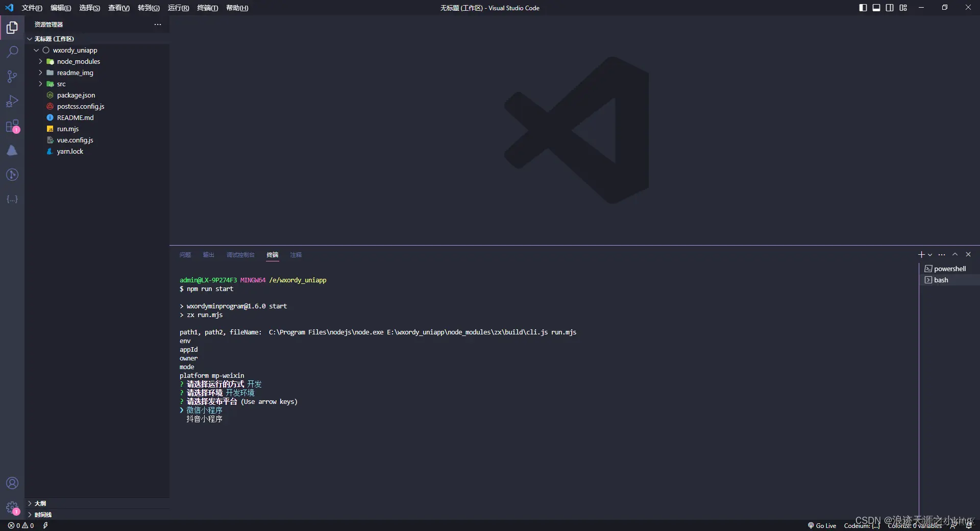The height and width of the screenshot is (531, 980).
Task: Choose 抖音小程序 option in terminal
Action: (205, 419)
